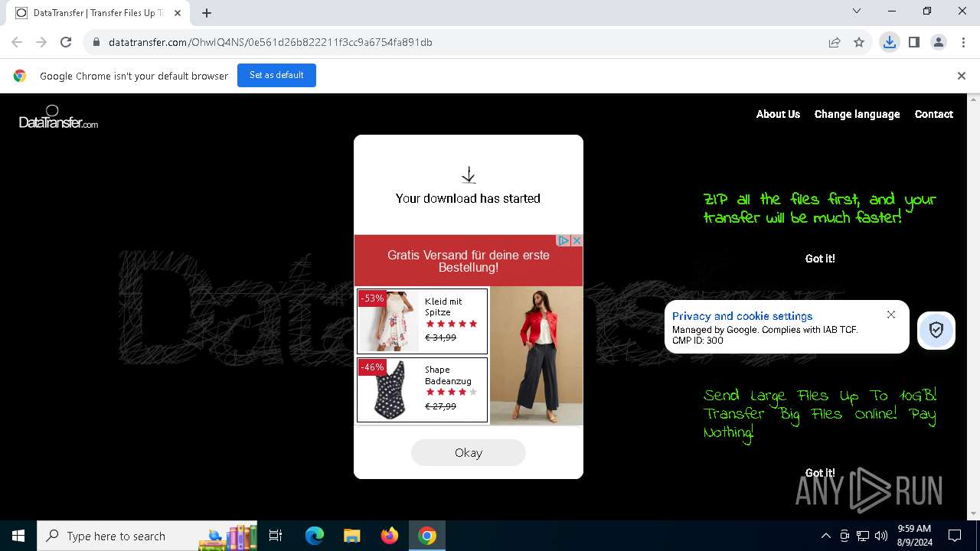
Task: Dismiss the default browser info bar
Action: point(962,76)
